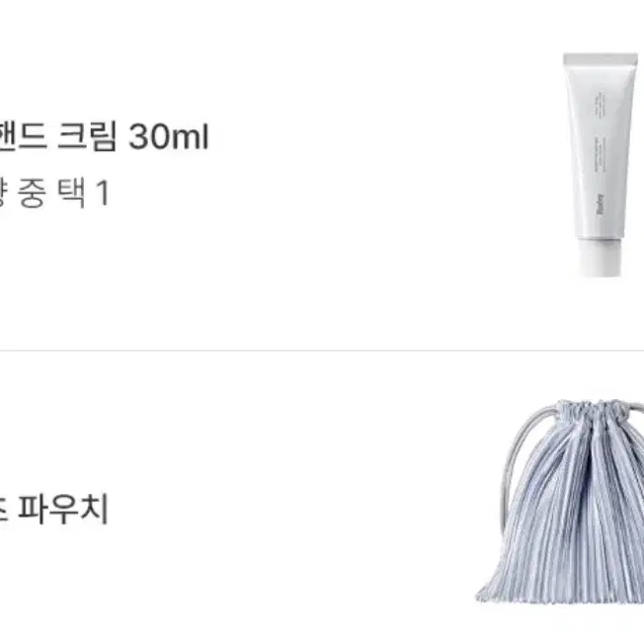
Task: Select the first gift row for hand cream
Action: (x=322, y=175)
